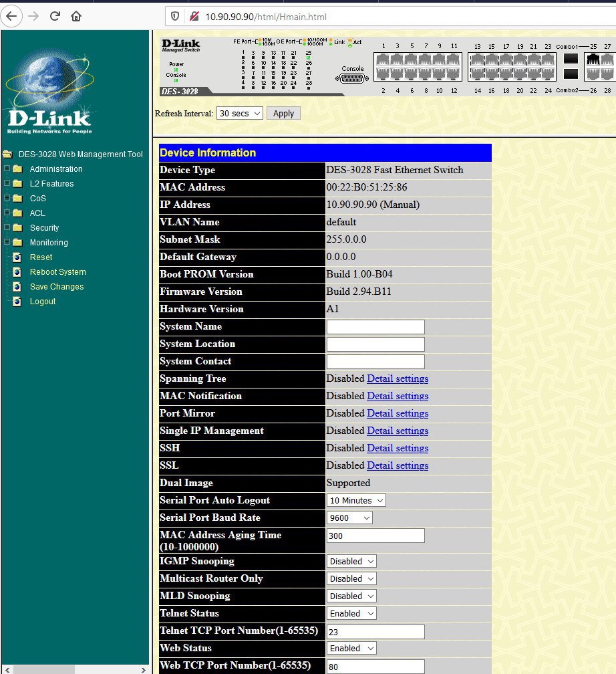Click the Console serial port icon on the switch panel
The width and height of the screenshot is (616, 674).
tap(352, 78)
